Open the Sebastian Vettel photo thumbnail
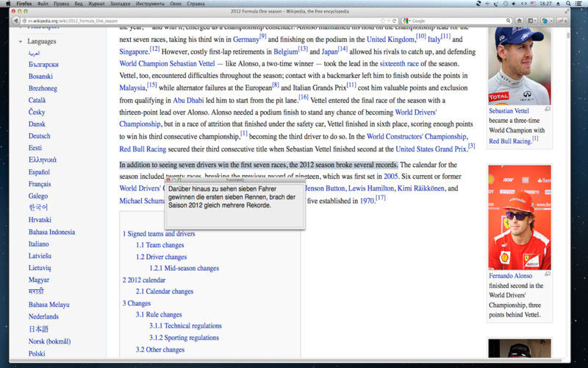This screenshot has height=368, width=588. pyautogui.click(x=520, y=66)
